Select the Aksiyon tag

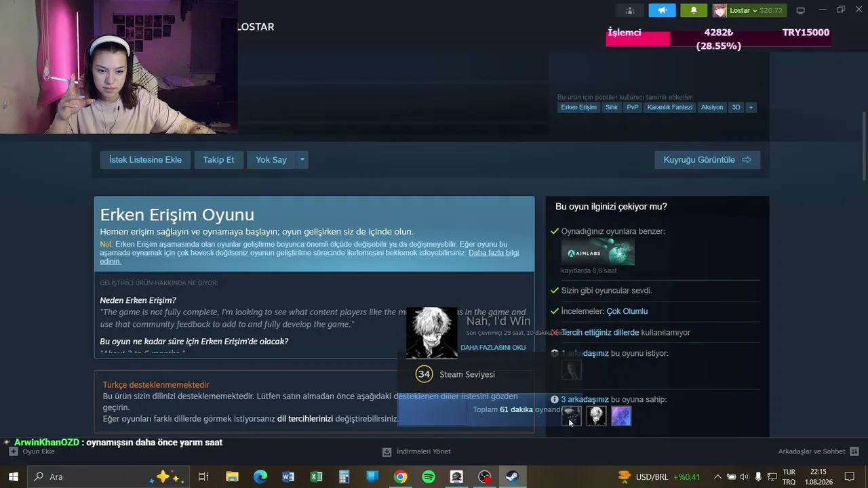[x=712, y=107]
